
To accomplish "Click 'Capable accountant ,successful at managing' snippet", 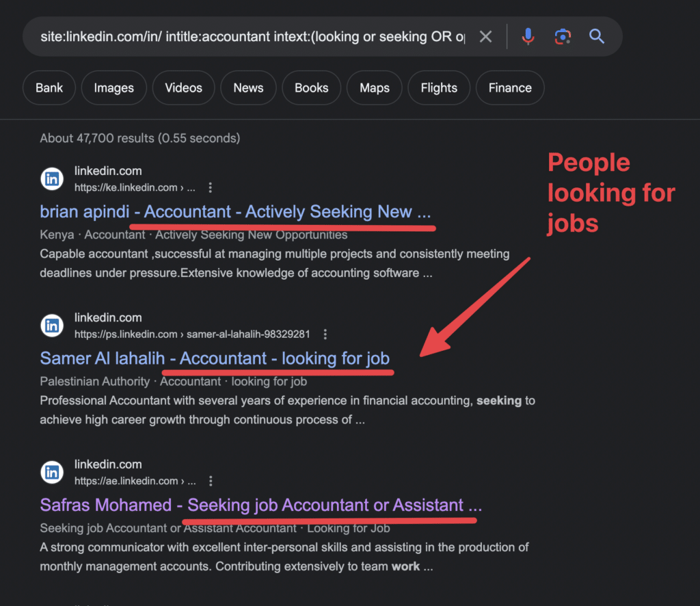I will (275, 263).
